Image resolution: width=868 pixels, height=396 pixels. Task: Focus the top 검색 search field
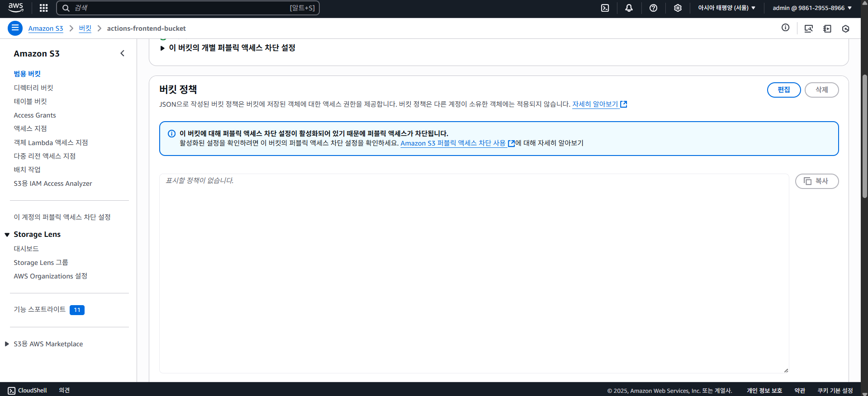188,8
